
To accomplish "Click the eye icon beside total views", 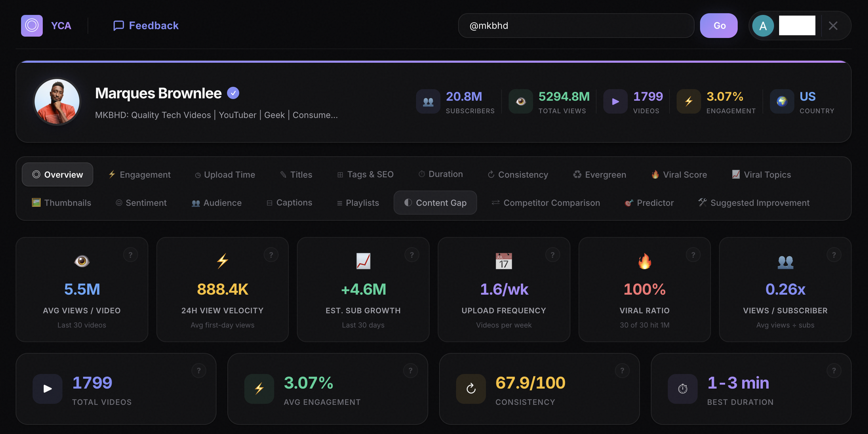I will (x=520, y=101).
